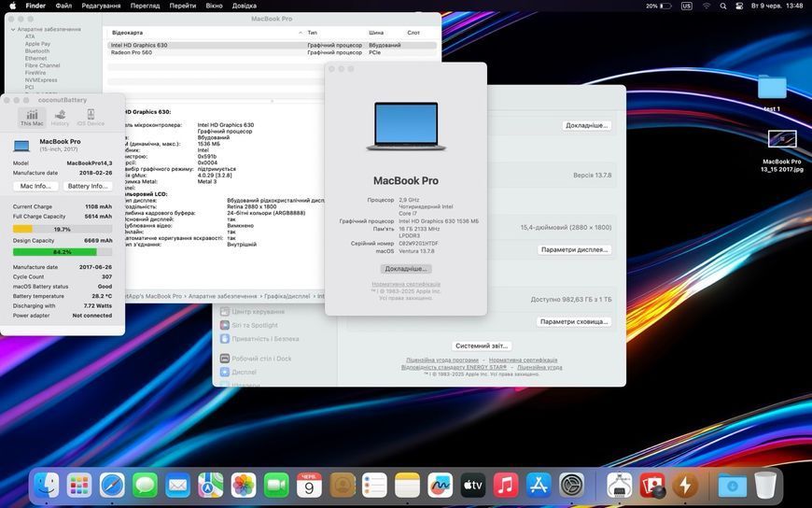Open System Settings gear in Dock
The height and width of the screenshot is (508, 812).
(x=572, y=486)
